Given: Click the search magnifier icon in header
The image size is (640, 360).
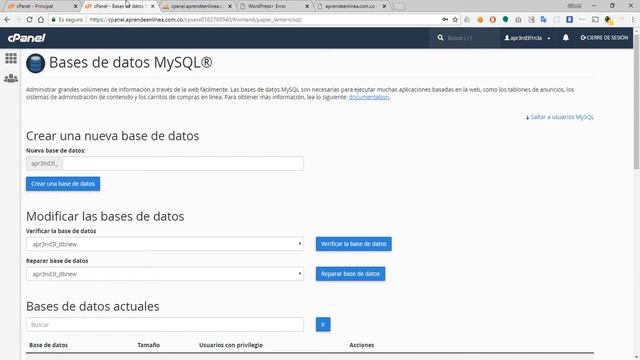Looking at the screenshot, I should [440, 38].
